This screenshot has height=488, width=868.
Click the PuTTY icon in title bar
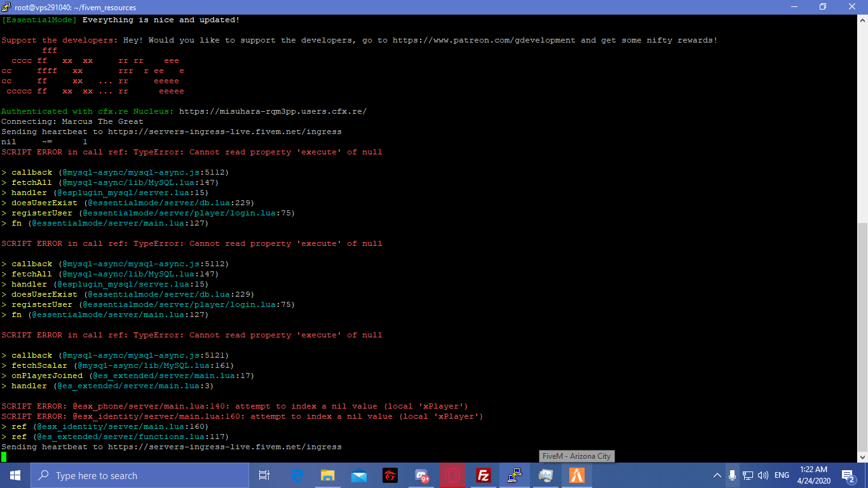[7, 7]
